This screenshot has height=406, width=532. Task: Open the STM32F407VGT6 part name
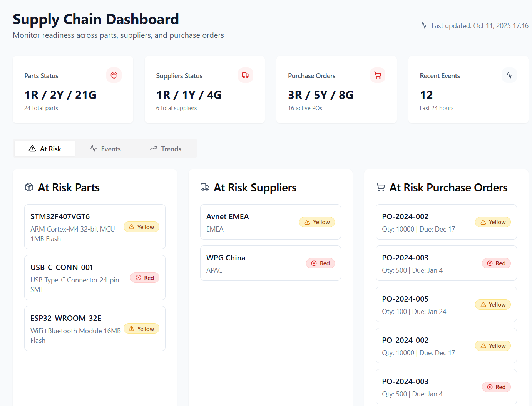coord(60,216)
